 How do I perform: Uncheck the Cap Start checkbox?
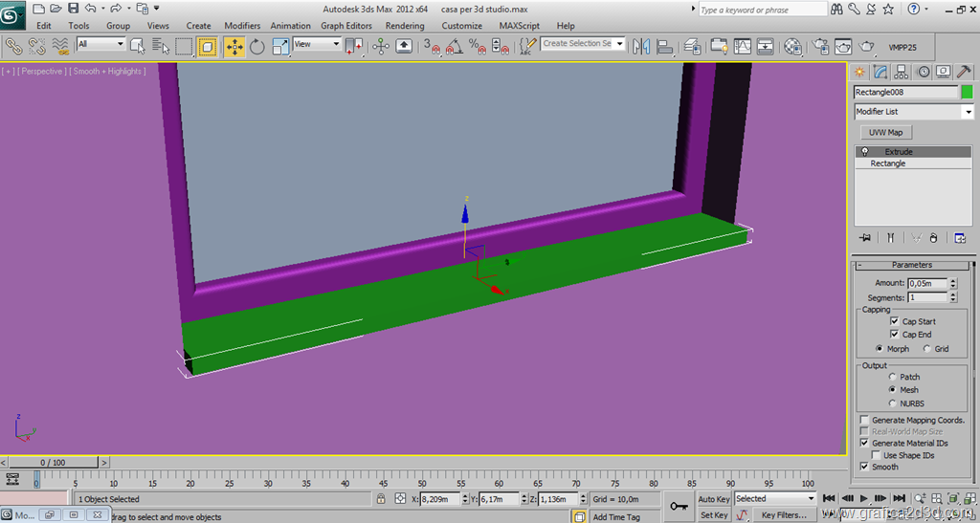tap(894, 321)
